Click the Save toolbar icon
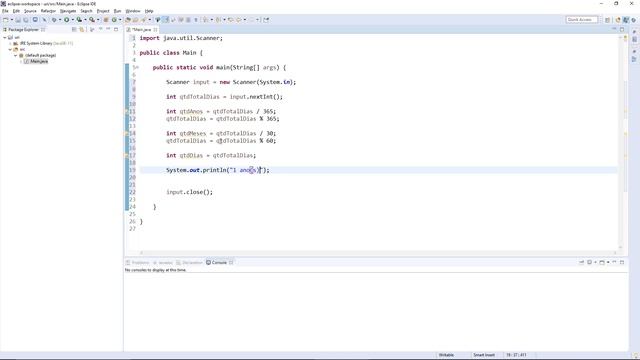 (18, 20)
